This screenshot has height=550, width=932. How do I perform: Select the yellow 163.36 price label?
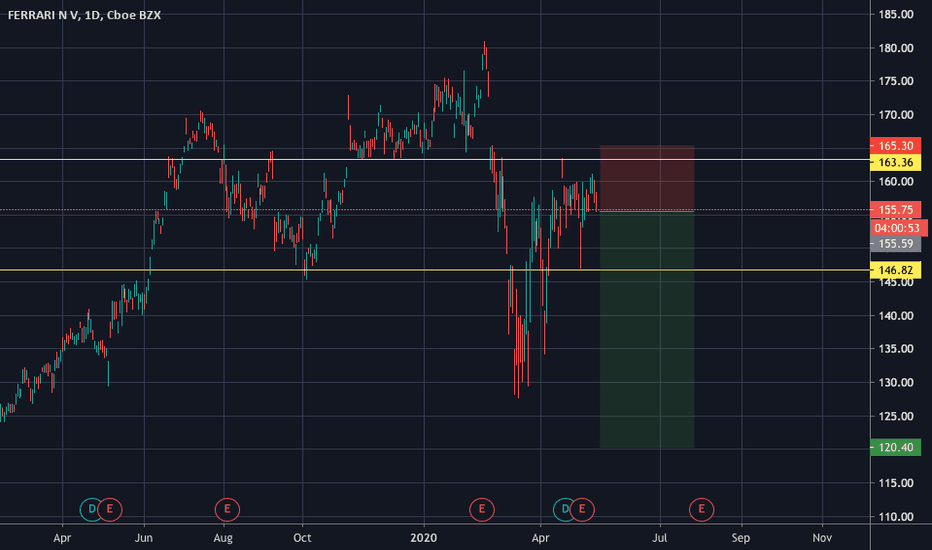pyautogui.click(x=895, y=162)
